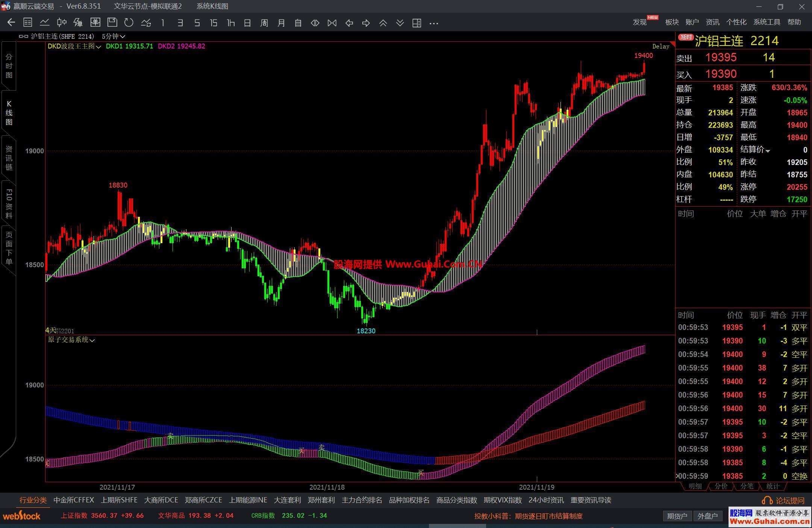Select 上期所SHFE category tab

pos(119,500)
